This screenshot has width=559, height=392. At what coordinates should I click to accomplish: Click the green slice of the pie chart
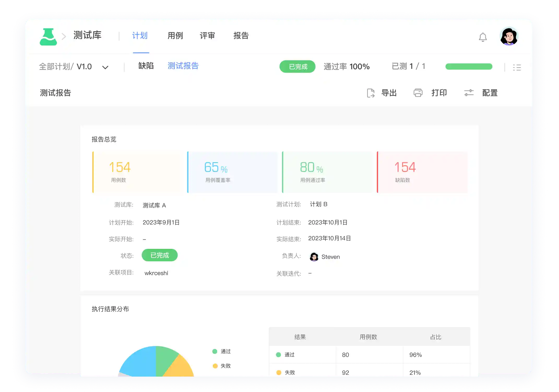click(x=164, y=359)
